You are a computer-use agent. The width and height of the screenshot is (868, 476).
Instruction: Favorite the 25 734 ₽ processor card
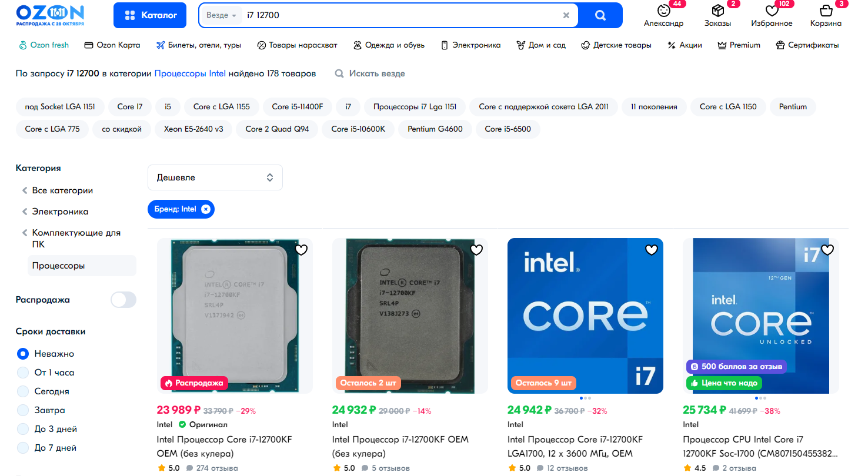[827, 250]
